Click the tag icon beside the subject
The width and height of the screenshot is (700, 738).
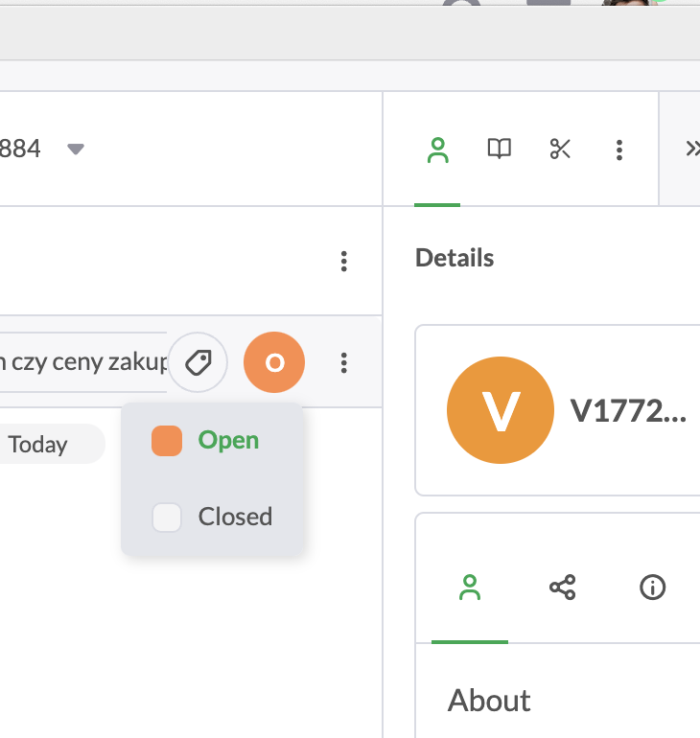click(x=198, y=362)
